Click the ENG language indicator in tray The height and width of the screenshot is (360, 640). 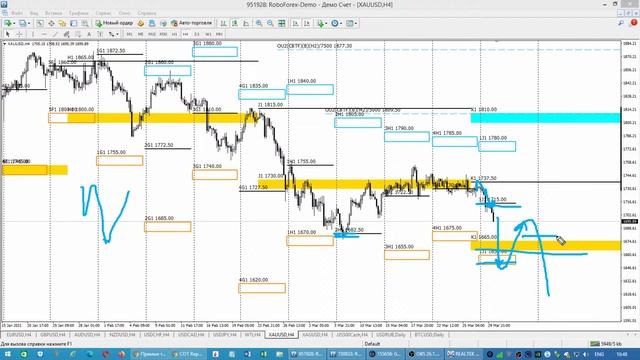tap(599, 354)
